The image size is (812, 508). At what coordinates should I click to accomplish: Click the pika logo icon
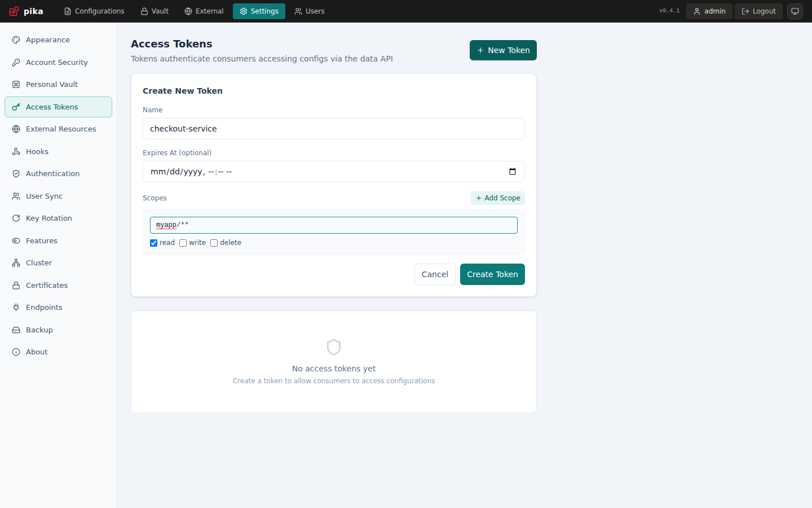tap(14, 11)
